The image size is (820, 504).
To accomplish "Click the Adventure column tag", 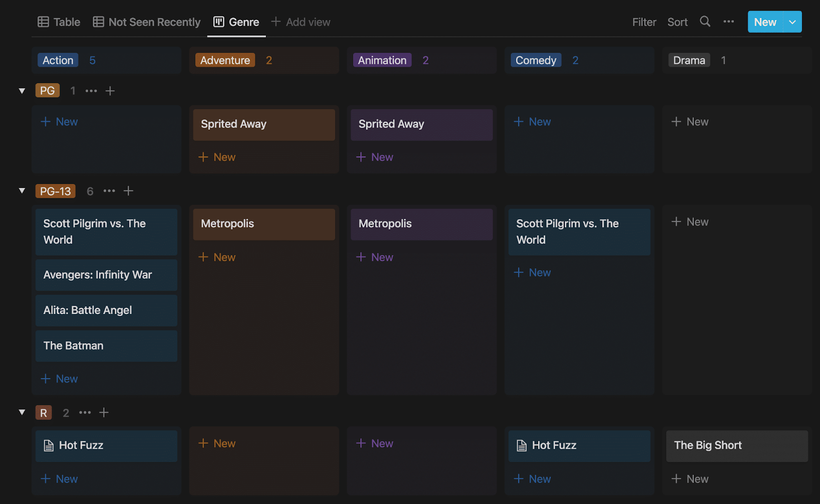I will pos(225,60).
